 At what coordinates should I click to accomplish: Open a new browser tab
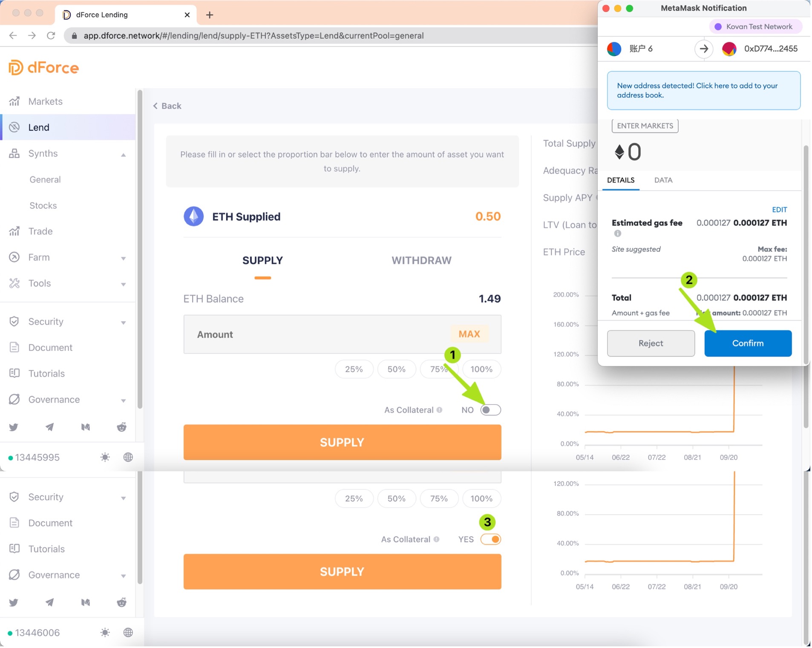pos(210,15)
